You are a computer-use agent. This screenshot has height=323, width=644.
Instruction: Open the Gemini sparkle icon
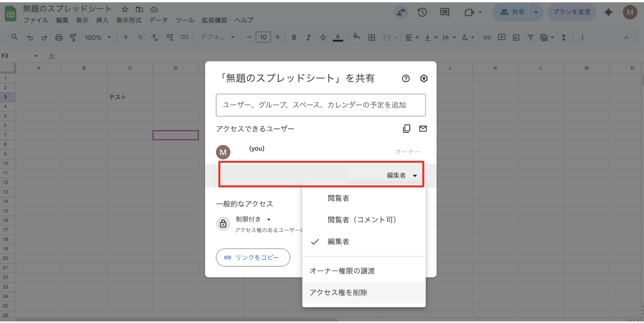coord(608,12)
